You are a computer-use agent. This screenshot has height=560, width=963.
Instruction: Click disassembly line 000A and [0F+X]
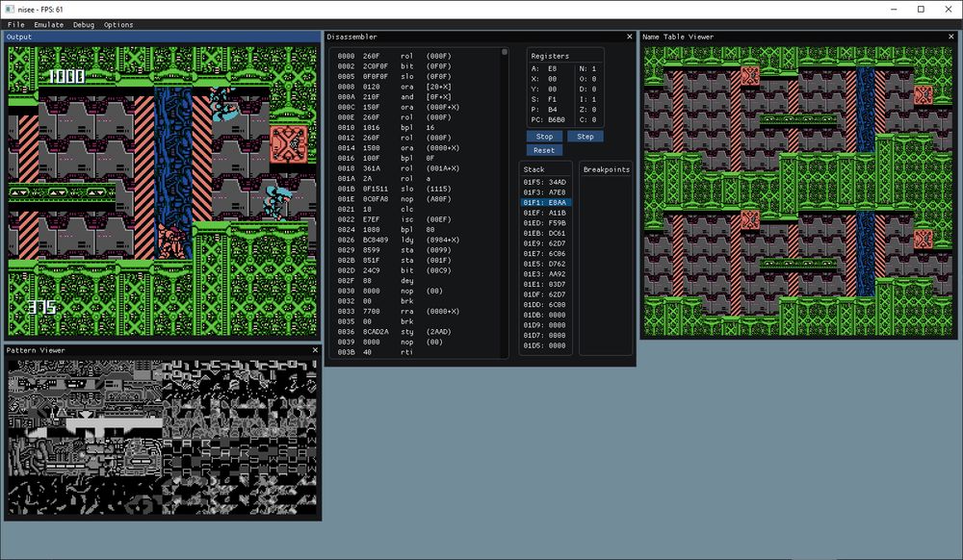(394, 97)
